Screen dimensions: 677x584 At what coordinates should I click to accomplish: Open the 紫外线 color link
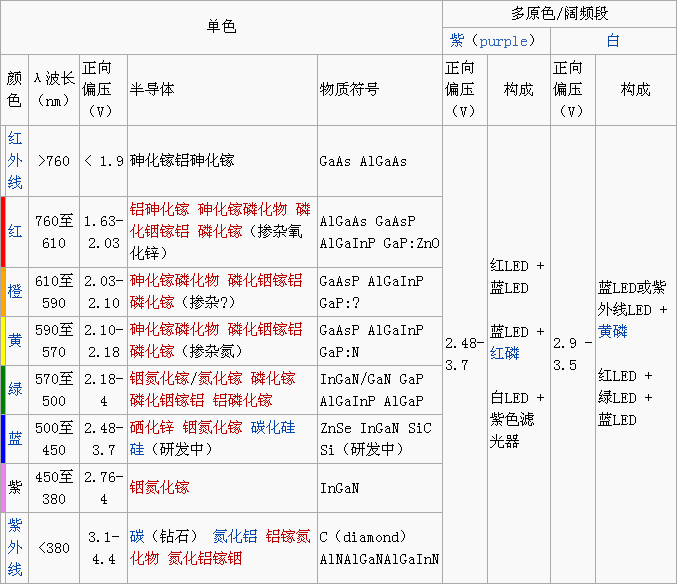[15, 547]
